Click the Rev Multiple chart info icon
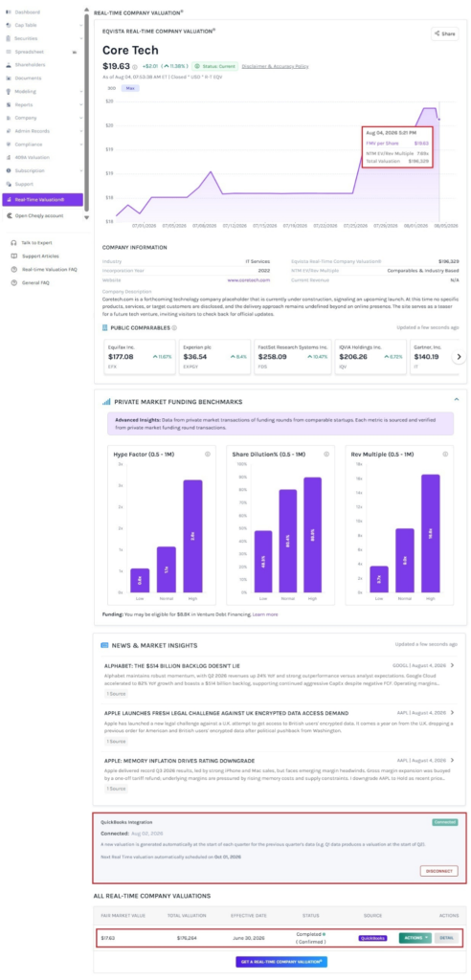This screenshot has width=471, height=980. pyautogui.click(x=445, y=455)
